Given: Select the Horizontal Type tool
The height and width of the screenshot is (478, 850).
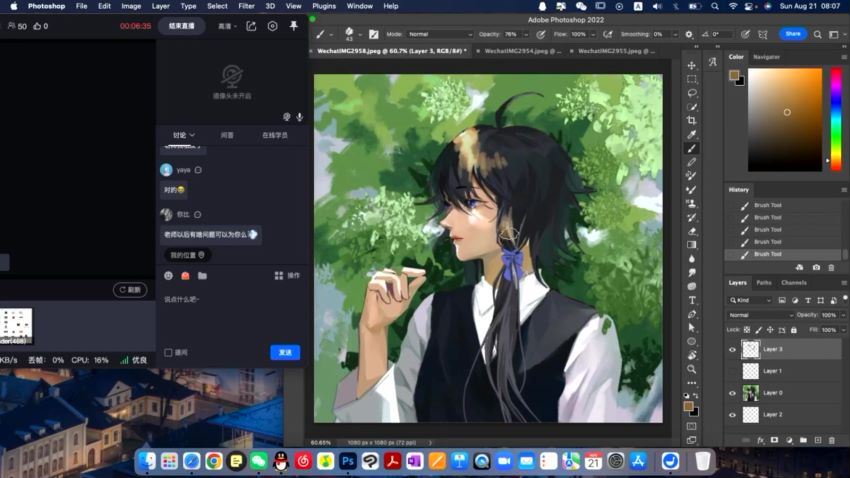Looking at the screenshot, I should 691,300.
